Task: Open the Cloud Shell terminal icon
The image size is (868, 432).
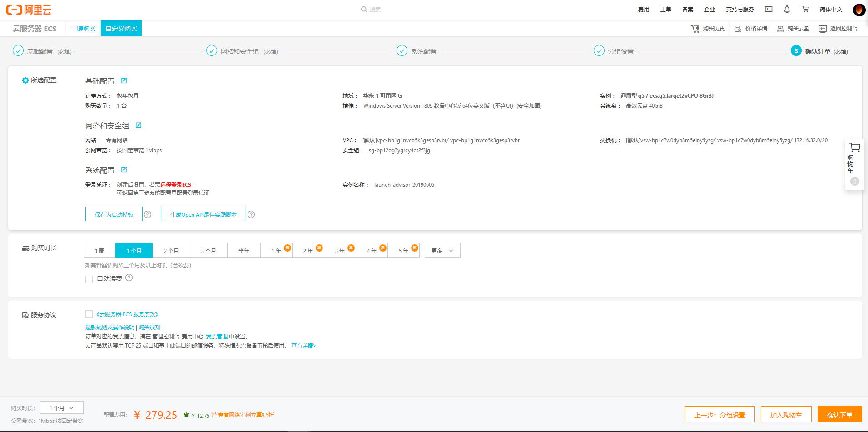Action: [x=769, y=9]
